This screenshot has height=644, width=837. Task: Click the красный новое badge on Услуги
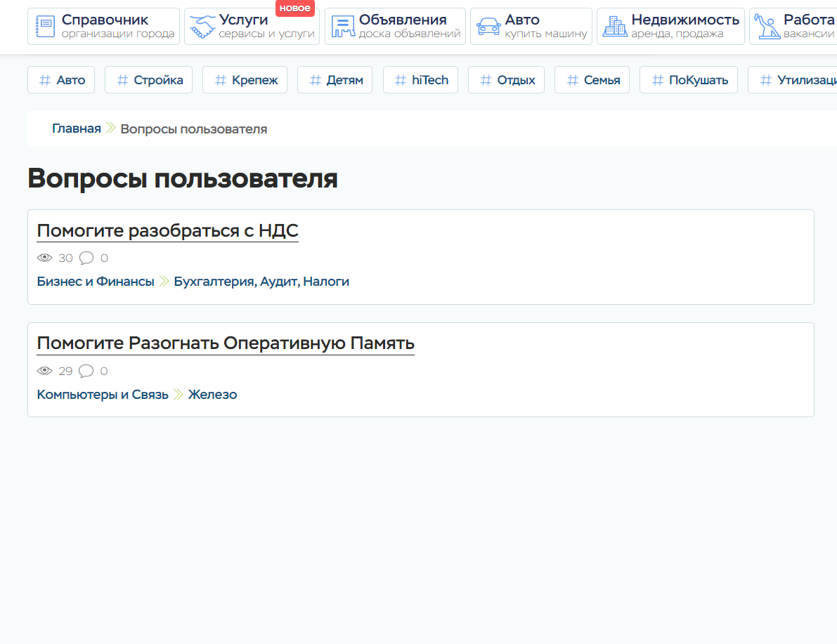click(294, 8)
